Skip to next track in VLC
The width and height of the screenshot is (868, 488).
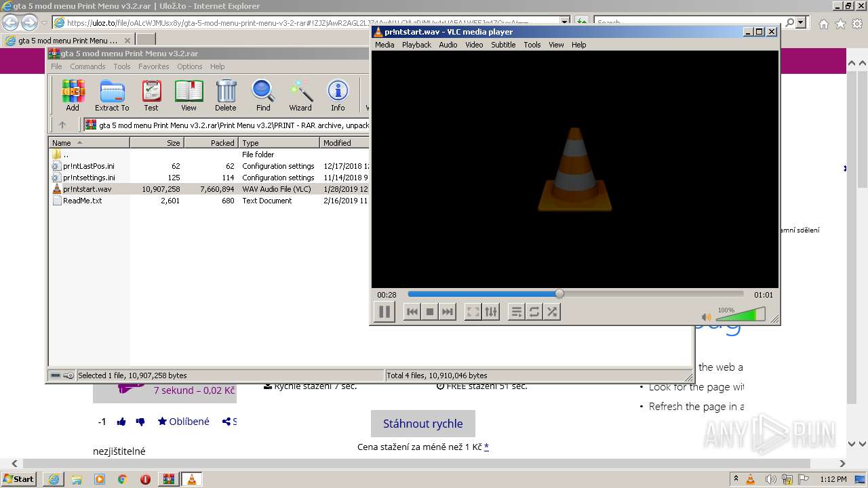tap(447, 312)
